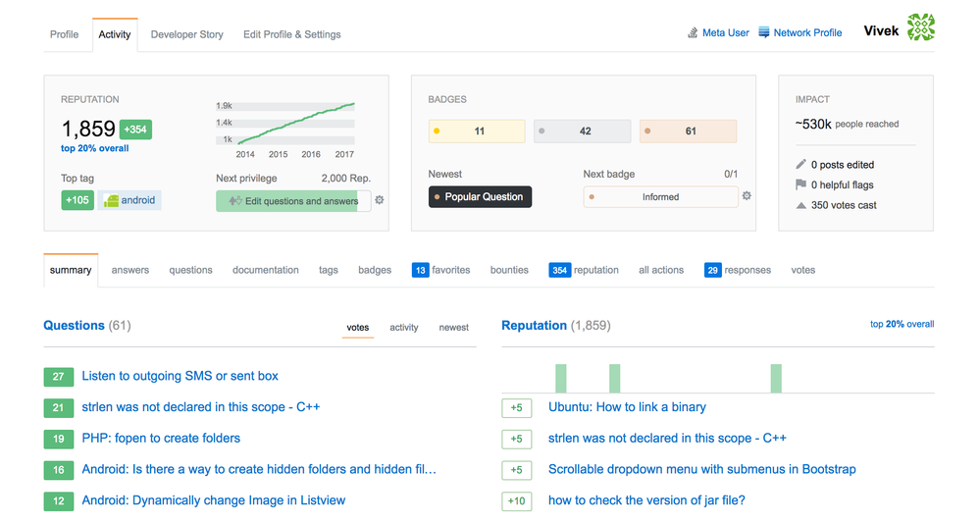Open 'Listen to outgoing SMS' question
Screen dimensions: 980x524
[180, 376]
